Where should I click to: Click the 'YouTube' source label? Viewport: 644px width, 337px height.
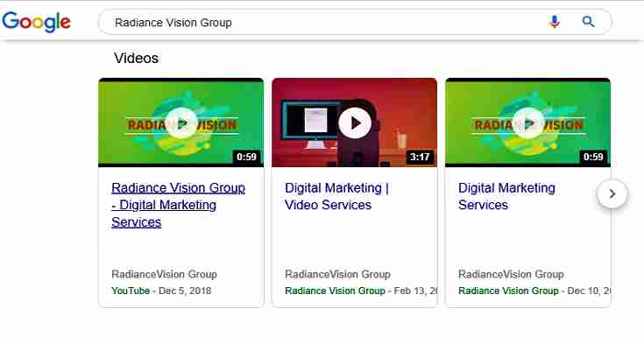pos(131,291)
